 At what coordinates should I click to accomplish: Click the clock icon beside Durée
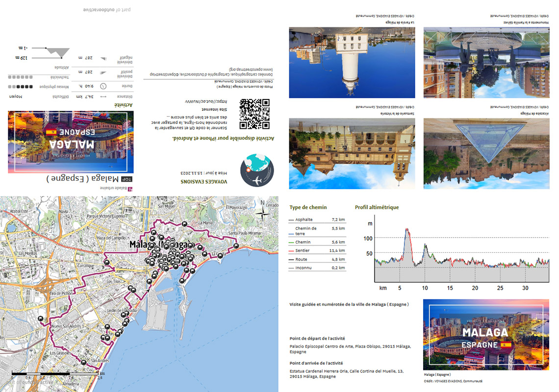[103, 86]
